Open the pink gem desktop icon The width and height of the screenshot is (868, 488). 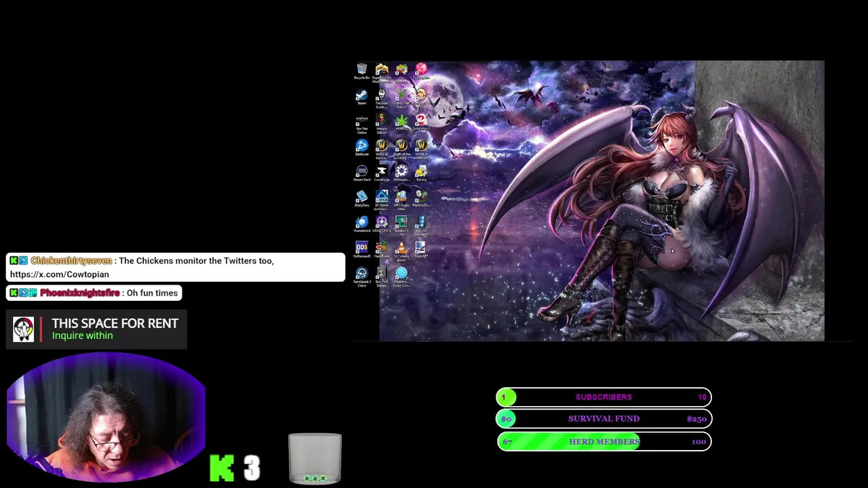click(x=421, y=72)
